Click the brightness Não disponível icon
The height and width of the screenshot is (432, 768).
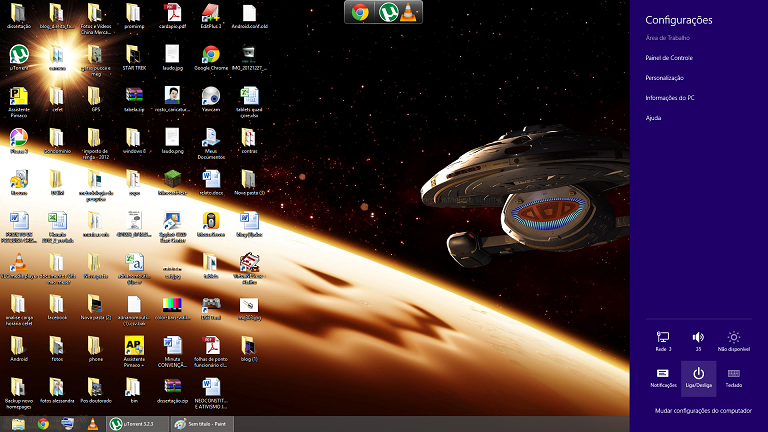734,341
